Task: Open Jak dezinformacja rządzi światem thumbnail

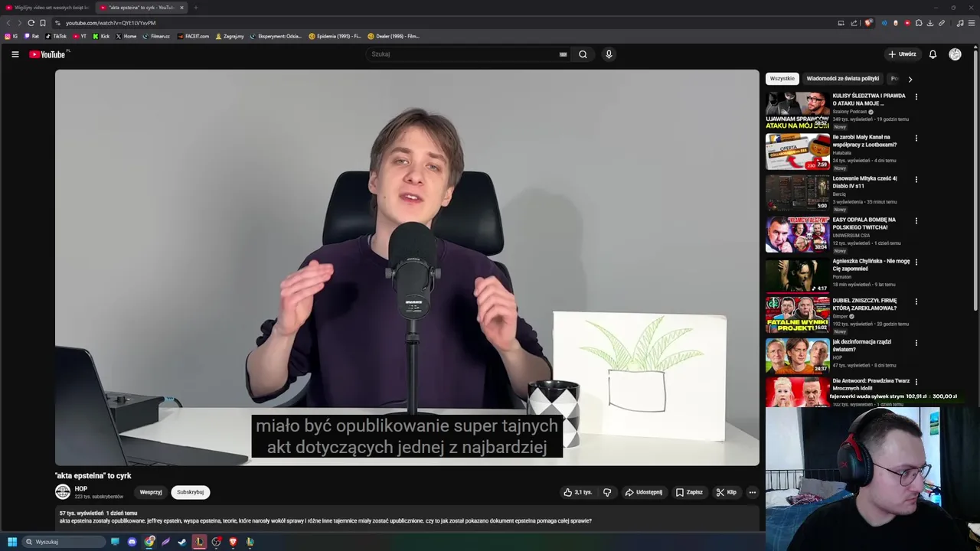Action: pyautogui.click(x=798, y=356)
